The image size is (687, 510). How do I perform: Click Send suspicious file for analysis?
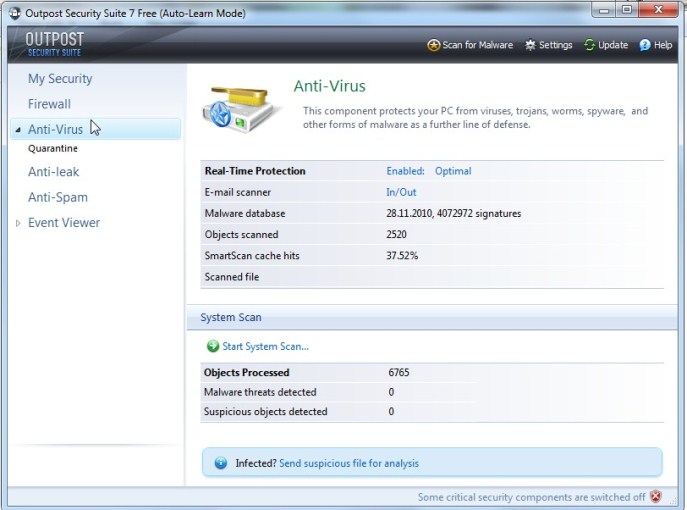point(349,463)
